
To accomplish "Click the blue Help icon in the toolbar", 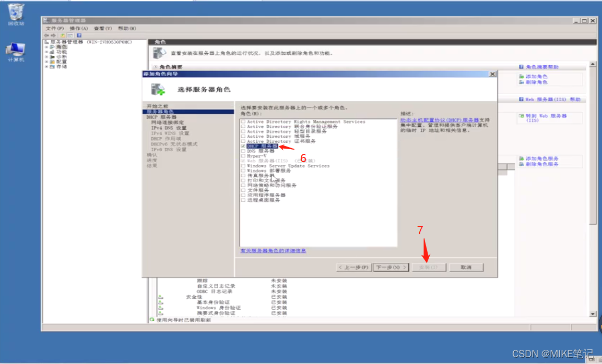I will 79,35.
